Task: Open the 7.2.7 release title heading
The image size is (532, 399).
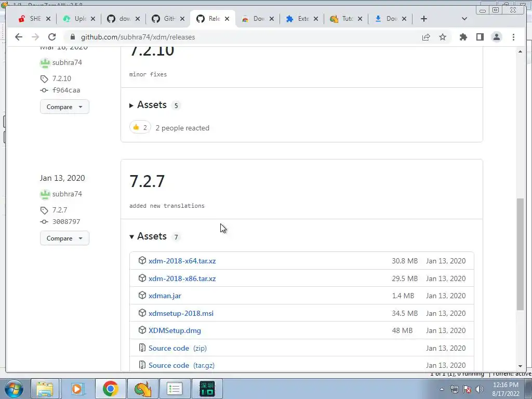Action: point(147,181)
